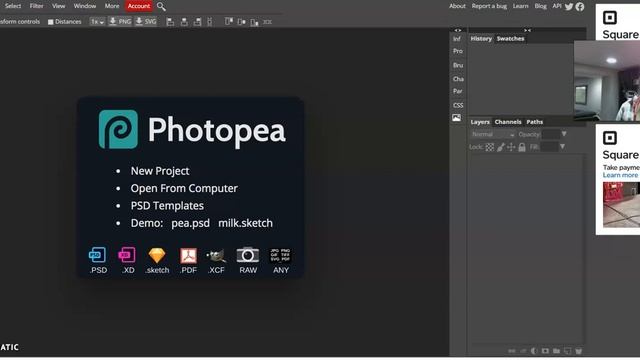This screenshot has width=640, height=360.
Task: Expand the collapsed side panel arrows
Action: tap(458, 30)
